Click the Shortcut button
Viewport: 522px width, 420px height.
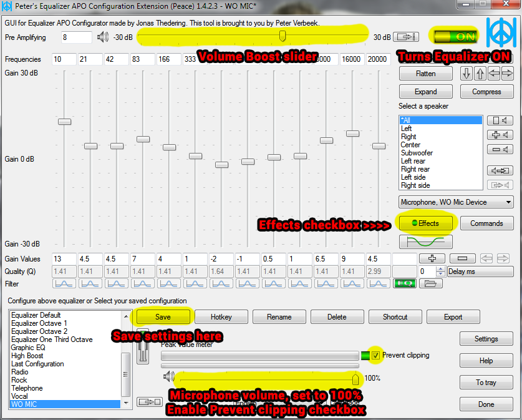pyautogui.click(x=395, y=317)
